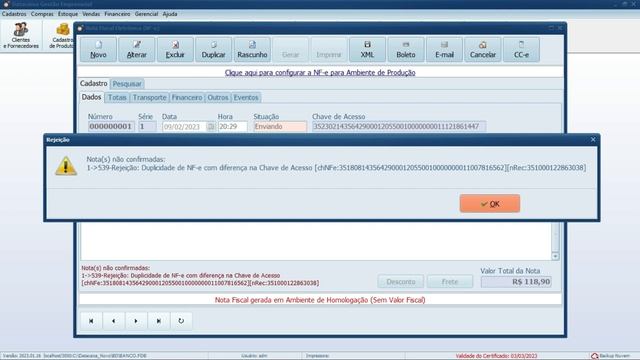Confirm the rejection message with OK
The height and width of the screenshot is (360, 640).
click(490, 203)
